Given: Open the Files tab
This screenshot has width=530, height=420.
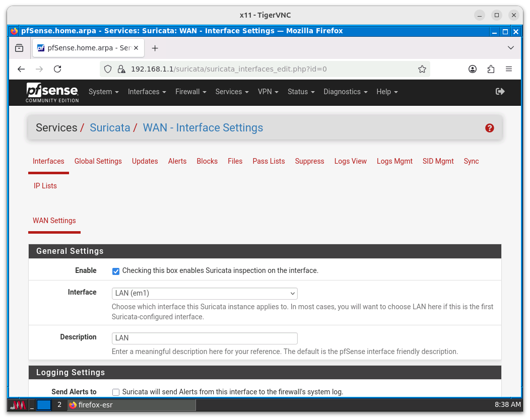Looking at the screenshot, I should pos(235,162).
